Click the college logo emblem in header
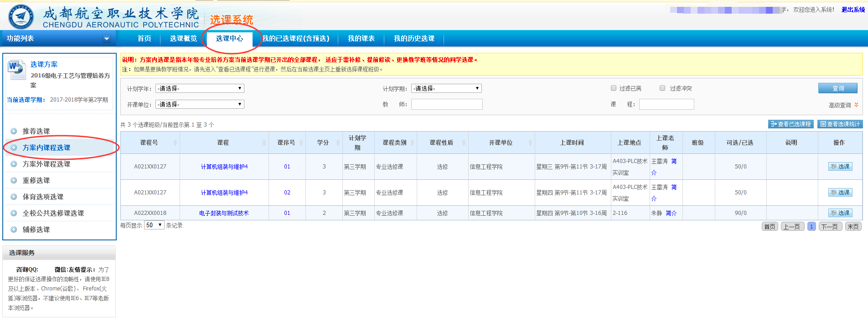The width and height of the screenshot is (868, 336). pos(21,17)
